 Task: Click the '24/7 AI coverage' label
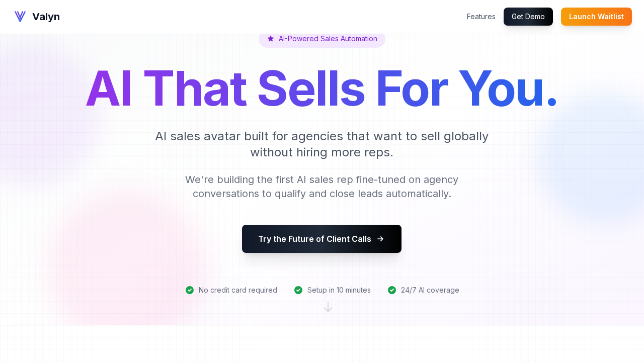pyautogui.click(x=430, y=290)
